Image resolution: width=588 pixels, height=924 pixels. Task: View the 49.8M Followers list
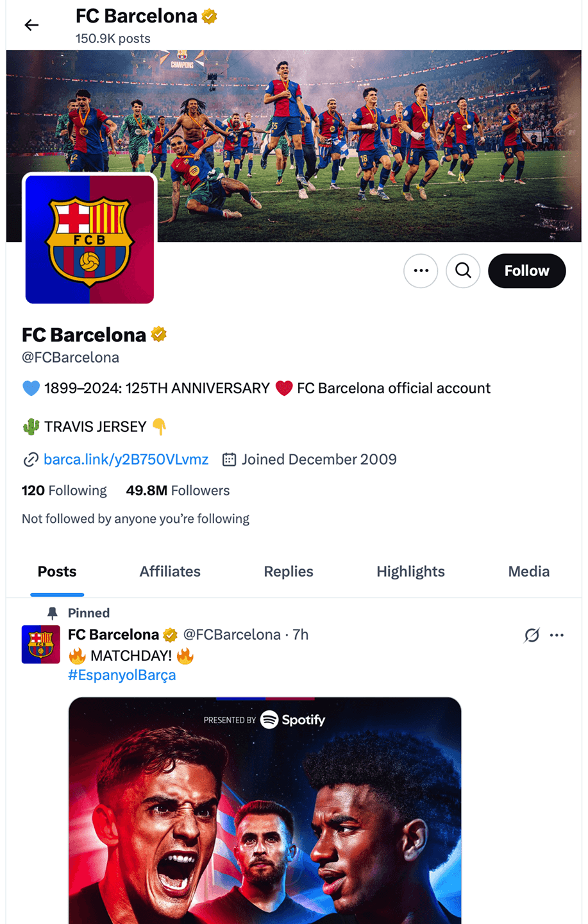[178, 490]
